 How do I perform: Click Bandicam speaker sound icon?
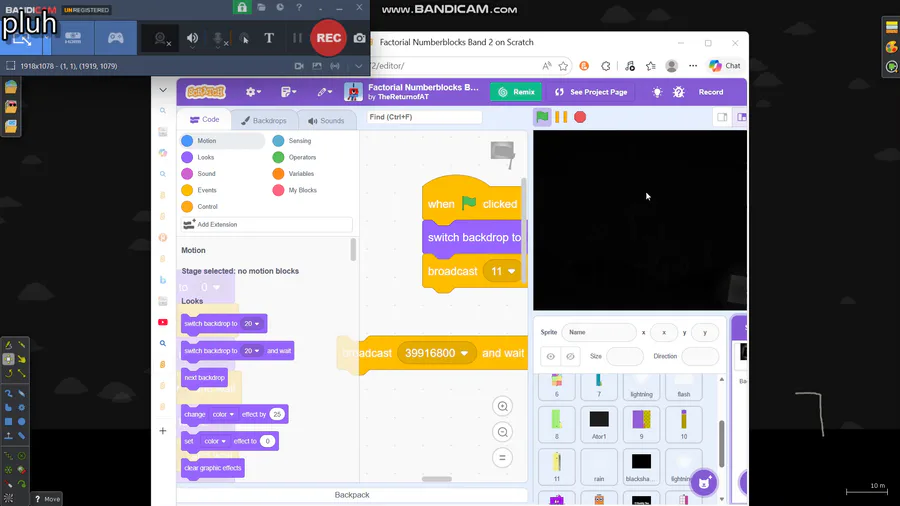tap(192, 38)
